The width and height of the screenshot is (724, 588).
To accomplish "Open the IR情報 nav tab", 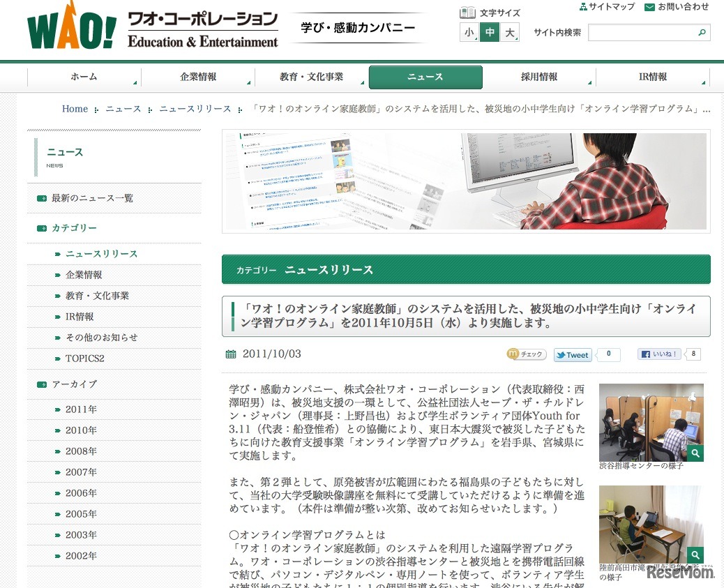I will [x=653, y=77].
